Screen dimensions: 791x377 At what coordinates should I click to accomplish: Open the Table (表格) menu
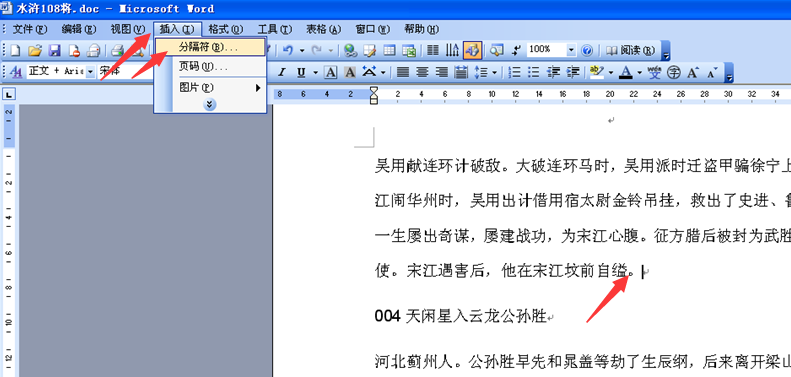tap(323, 29)
